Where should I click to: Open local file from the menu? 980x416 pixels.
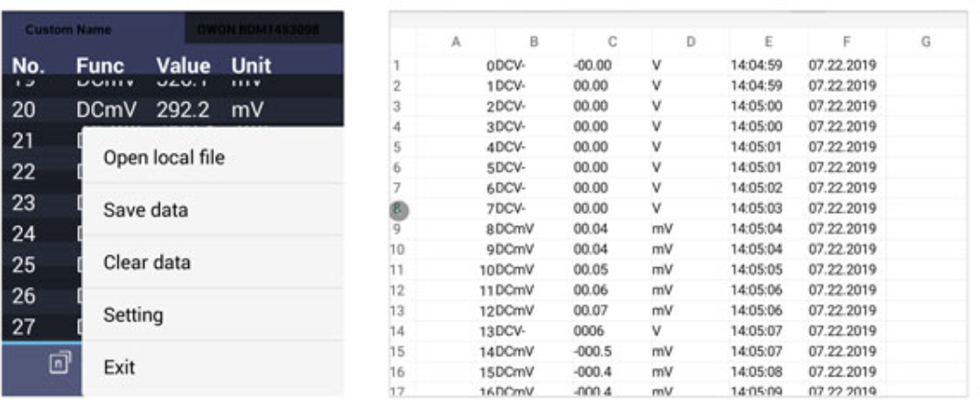[x=163, y=158]
